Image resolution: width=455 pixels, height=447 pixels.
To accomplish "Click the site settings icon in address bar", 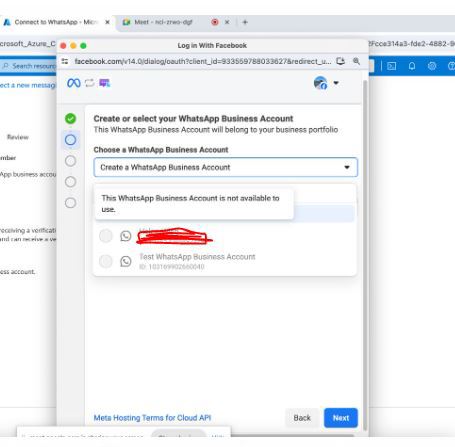I will [65, 61].
